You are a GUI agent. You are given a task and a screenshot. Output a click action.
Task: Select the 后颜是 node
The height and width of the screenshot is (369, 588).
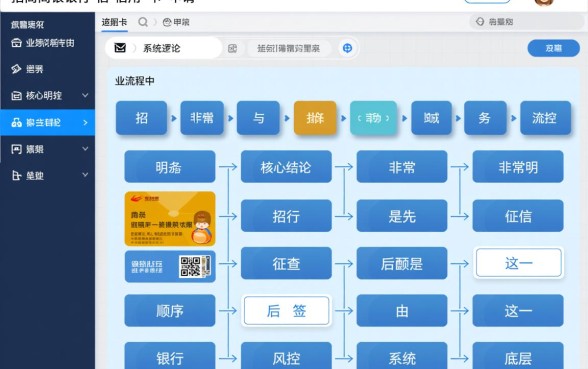pos(402,263)
